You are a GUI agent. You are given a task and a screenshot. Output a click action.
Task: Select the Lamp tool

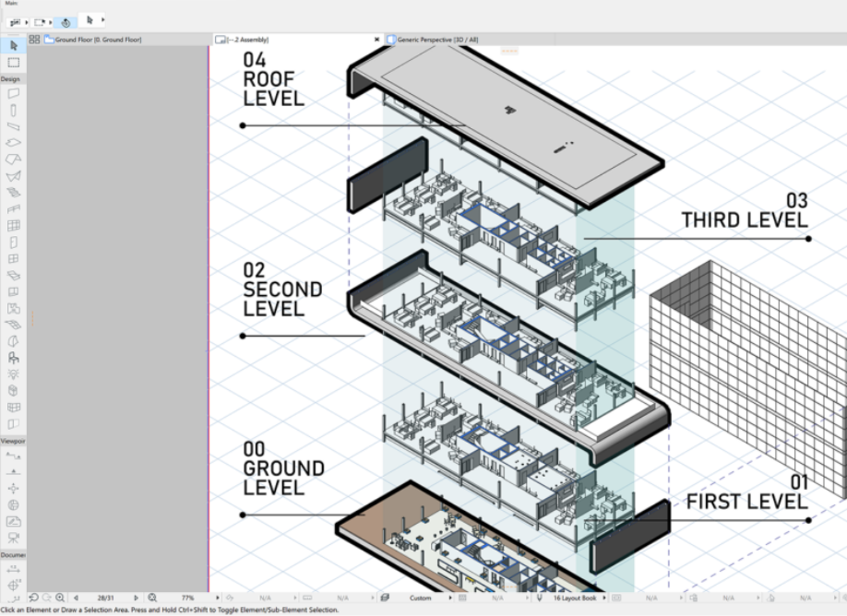tap(14, 374)
